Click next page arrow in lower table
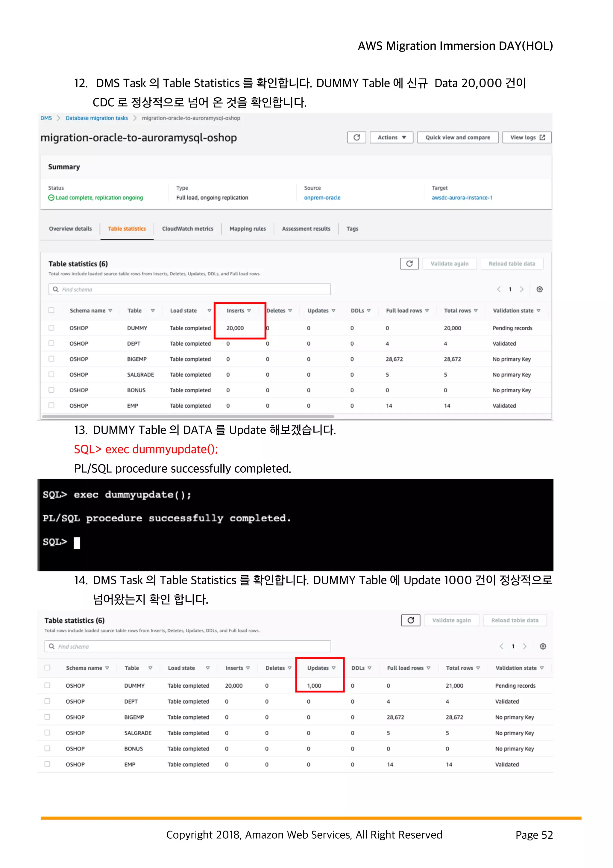The width and height of the screenshot is (613, 868). click(x=525, y=646)
